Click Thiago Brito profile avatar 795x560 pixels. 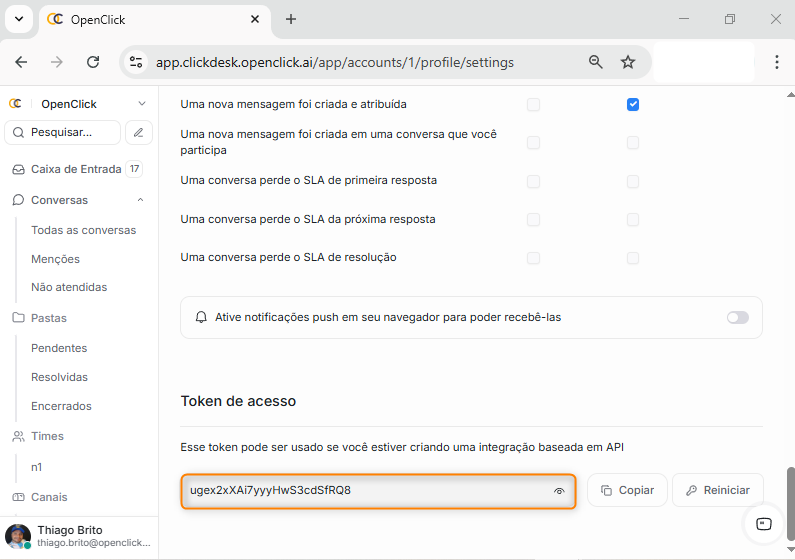point(18,536)
